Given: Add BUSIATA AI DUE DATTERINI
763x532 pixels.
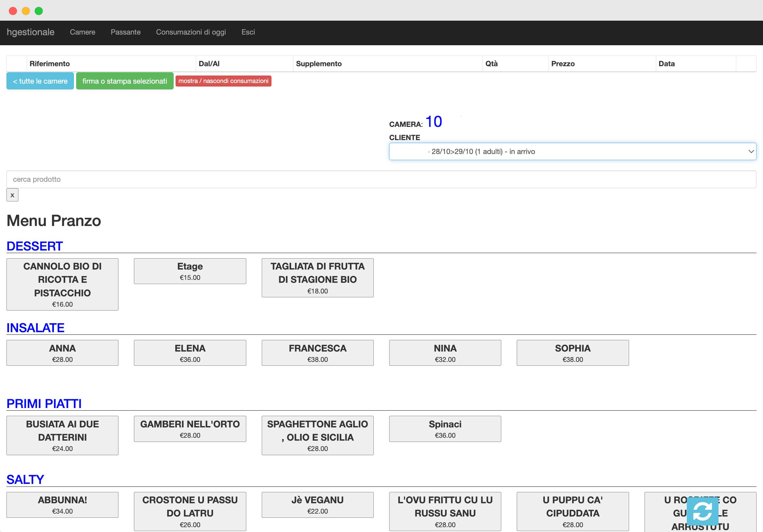Looking at the screenshot, I should (63, 435).
